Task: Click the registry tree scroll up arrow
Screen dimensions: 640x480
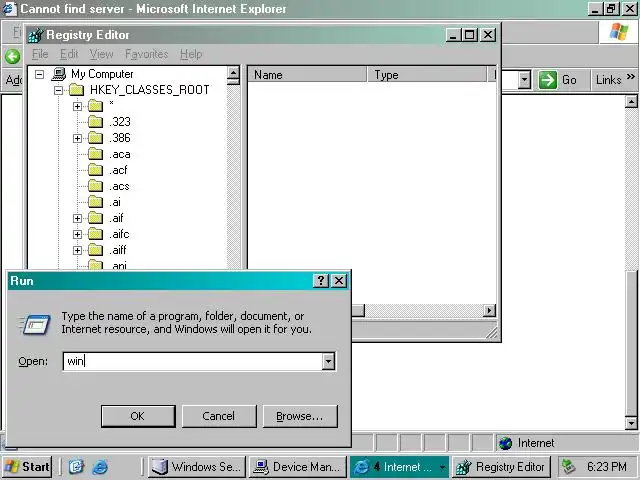Action: 233,73
